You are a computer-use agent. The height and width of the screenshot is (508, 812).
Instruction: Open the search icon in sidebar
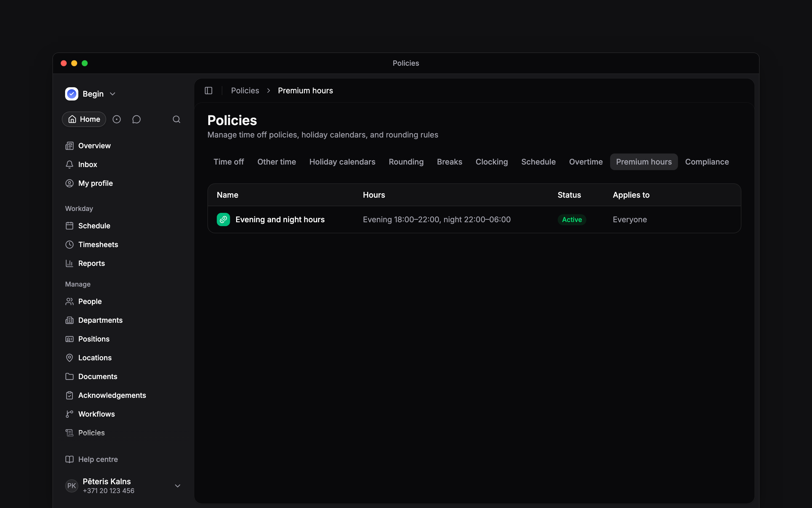(177, 119)
